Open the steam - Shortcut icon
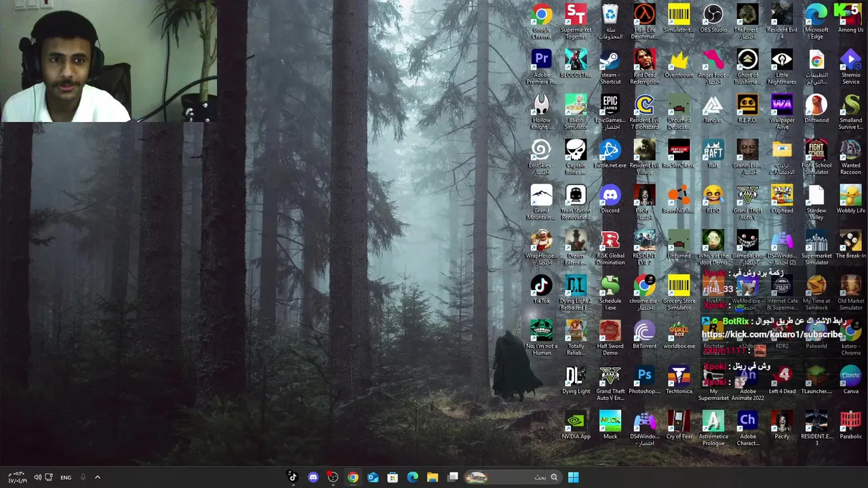The width and height of the screenshot is (868, 488). [x=610, y=66]
